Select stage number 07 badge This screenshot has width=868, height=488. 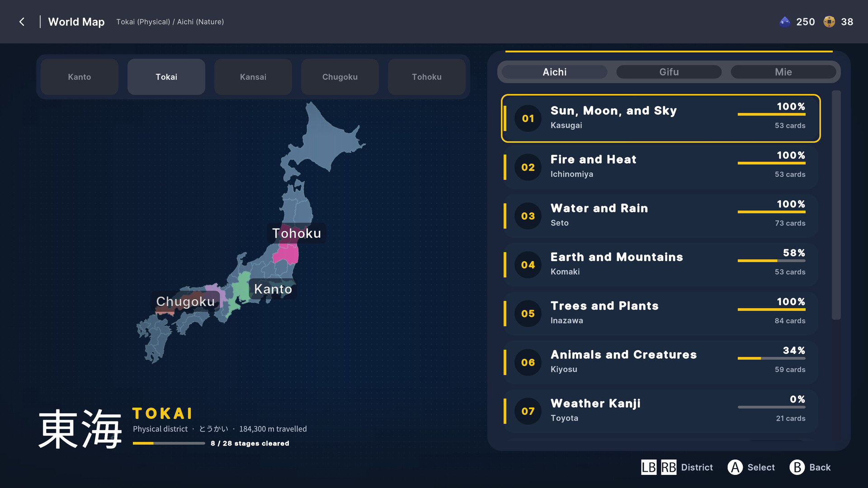tap(528, 411)
